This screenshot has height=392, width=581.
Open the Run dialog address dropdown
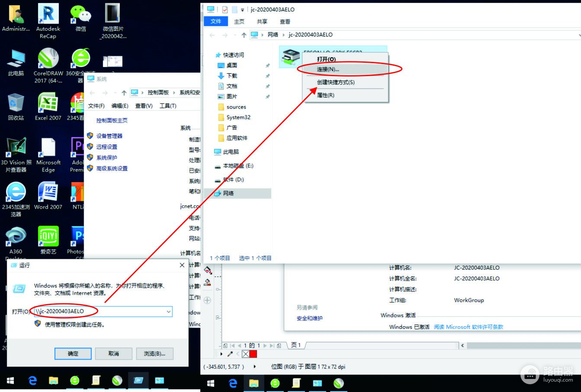tap(168, 311)
